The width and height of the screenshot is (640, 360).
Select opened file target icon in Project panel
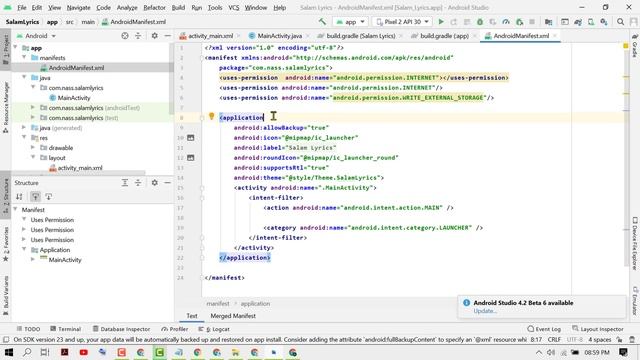coord(125,36)
